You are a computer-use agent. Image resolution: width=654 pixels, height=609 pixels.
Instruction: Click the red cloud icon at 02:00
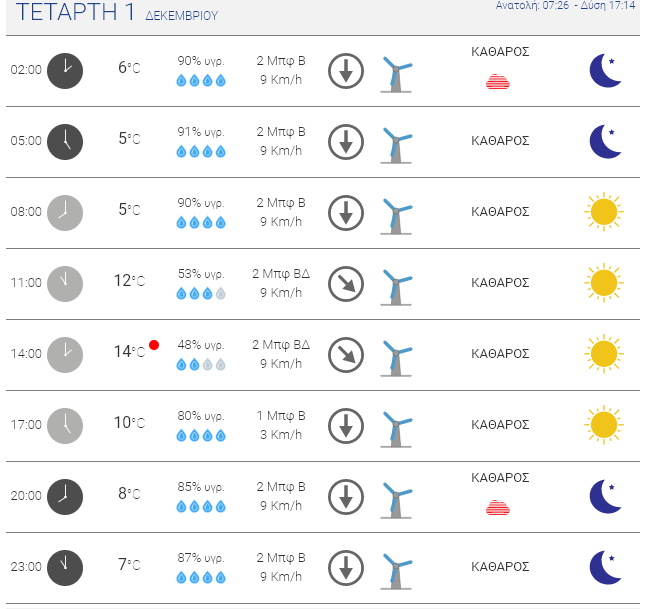pyautogui.click(x=498, y=81)
